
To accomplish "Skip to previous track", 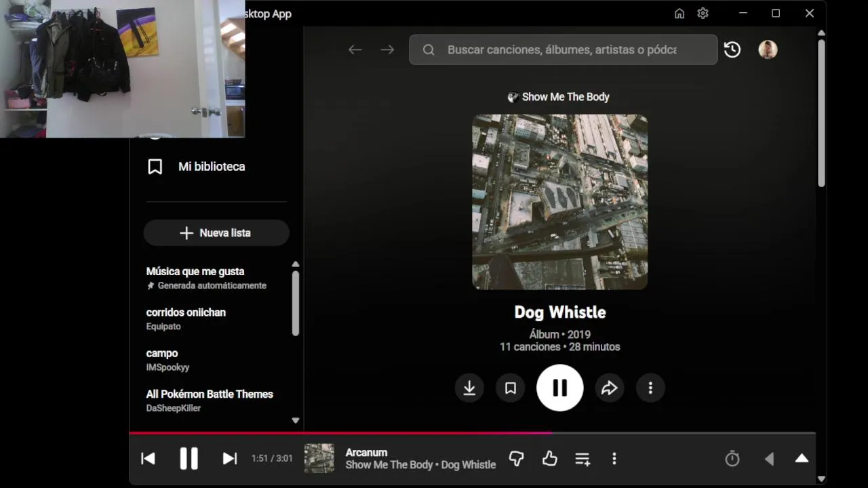I will (148, 459).
